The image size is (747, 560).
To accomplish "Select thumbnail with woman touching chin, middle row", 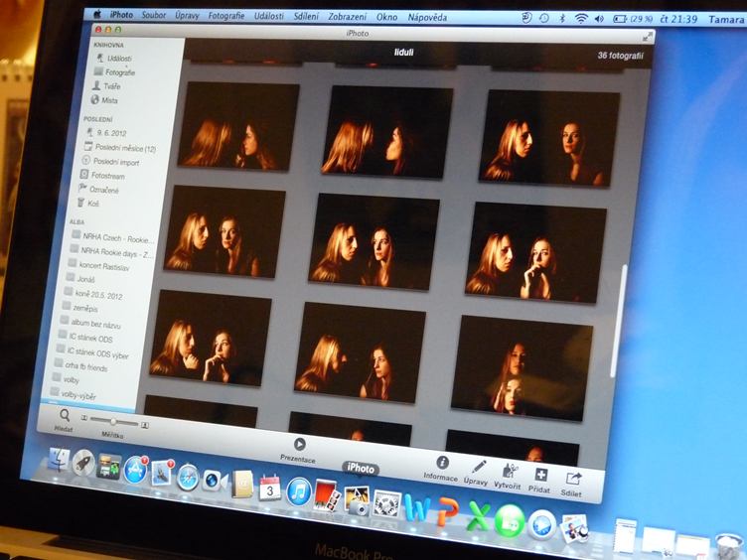I will coord(536,253).
